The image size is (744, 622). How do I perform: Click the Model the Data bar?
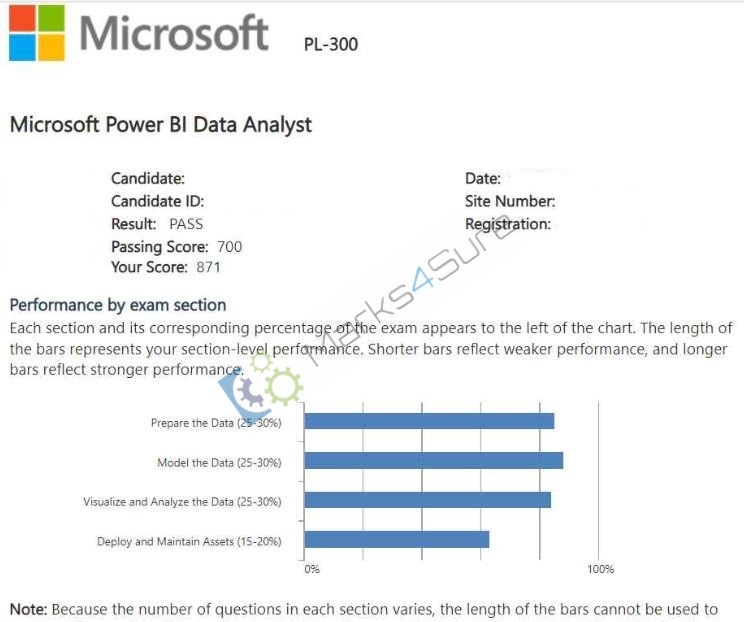point(434,461)
